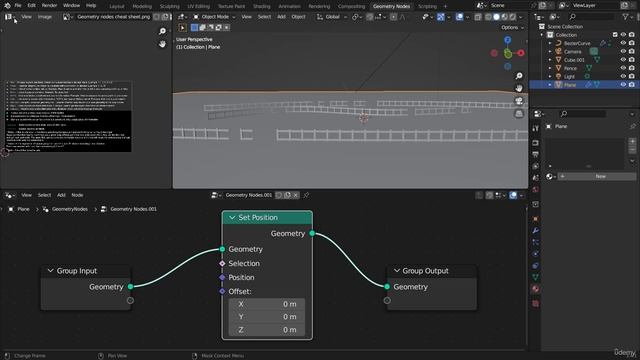640x360 pixels.
Task: Expand the Cube.001 tree item
Action: coord(550,60)
